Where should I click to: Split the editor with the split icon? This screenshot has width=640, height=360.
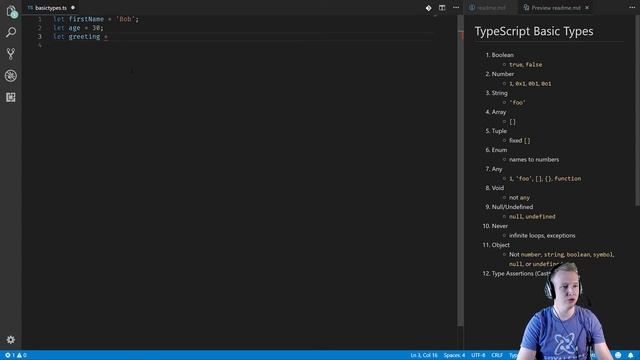tap(442, 8)
